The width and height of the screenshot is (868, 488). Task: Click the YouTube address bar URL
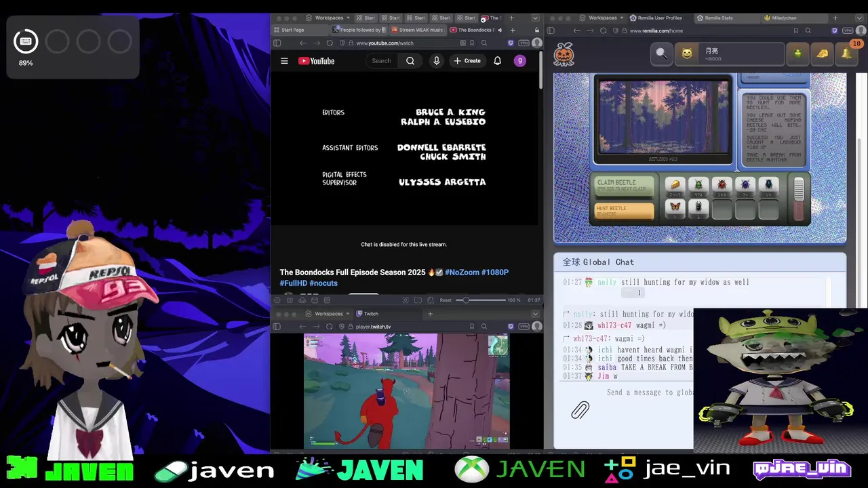tap(384, 43)
